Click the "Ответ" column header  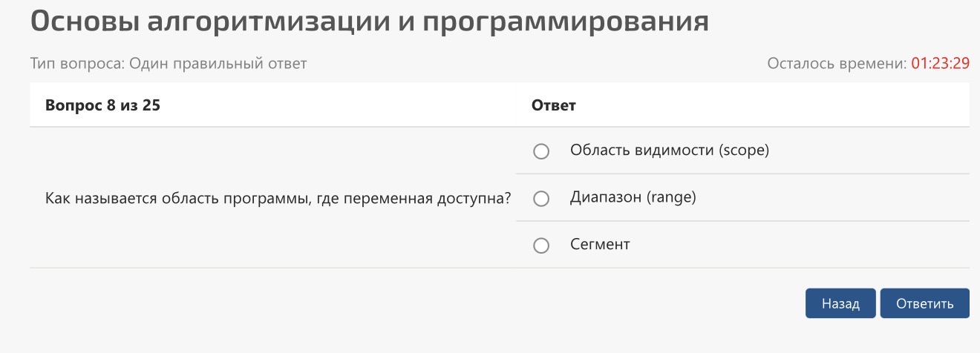(x=554, y=105)
